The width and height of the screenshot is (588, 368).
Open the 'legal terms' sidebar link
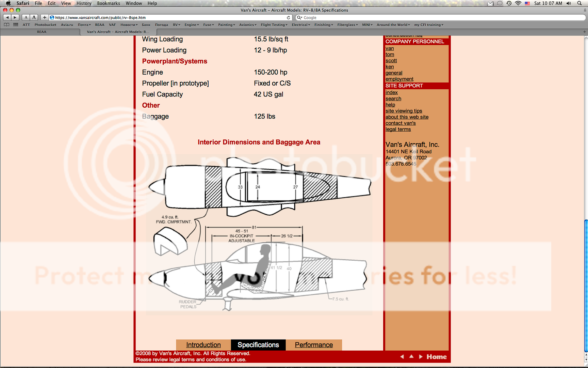pyautogui.click(x=398, y=129)
